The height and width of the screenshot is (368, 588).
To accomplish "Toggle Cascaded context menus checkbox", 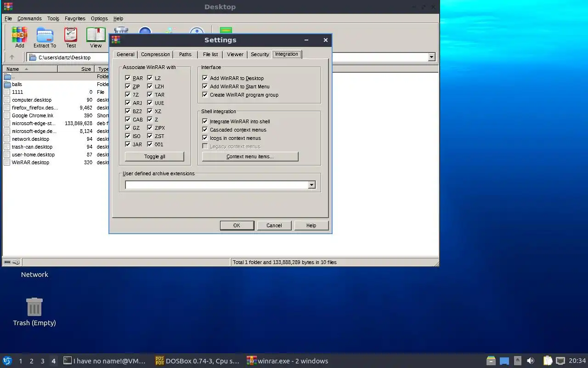I will click(x=205, y=130).
